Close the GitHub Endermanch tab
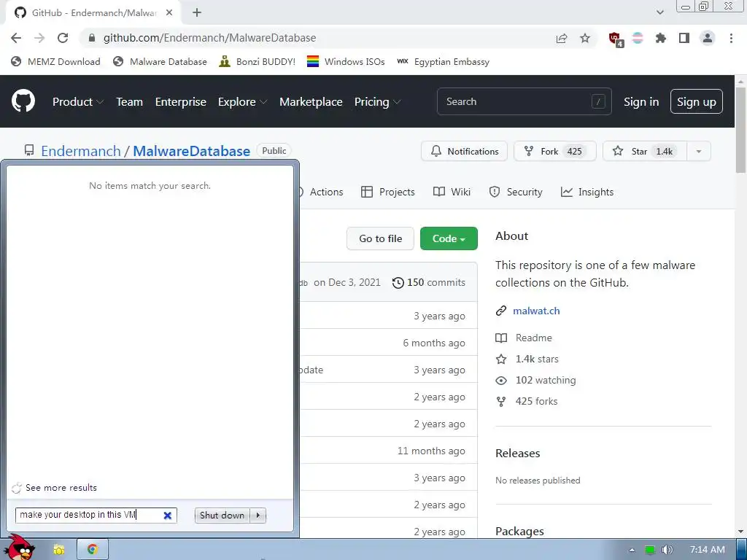Image resolution: width=747 pixels, height=560 pixels. (x=169, y=13)
